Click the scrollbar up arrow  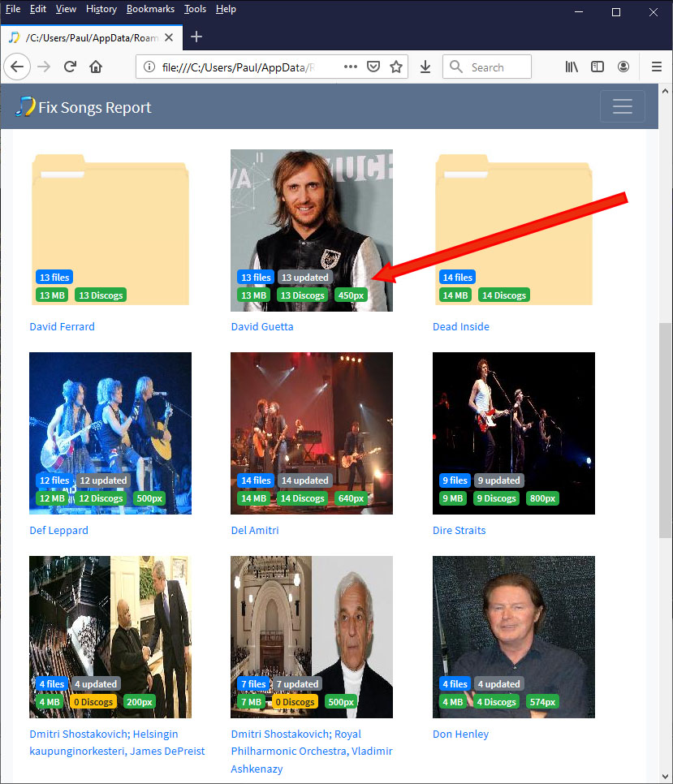tap(665, 91)
